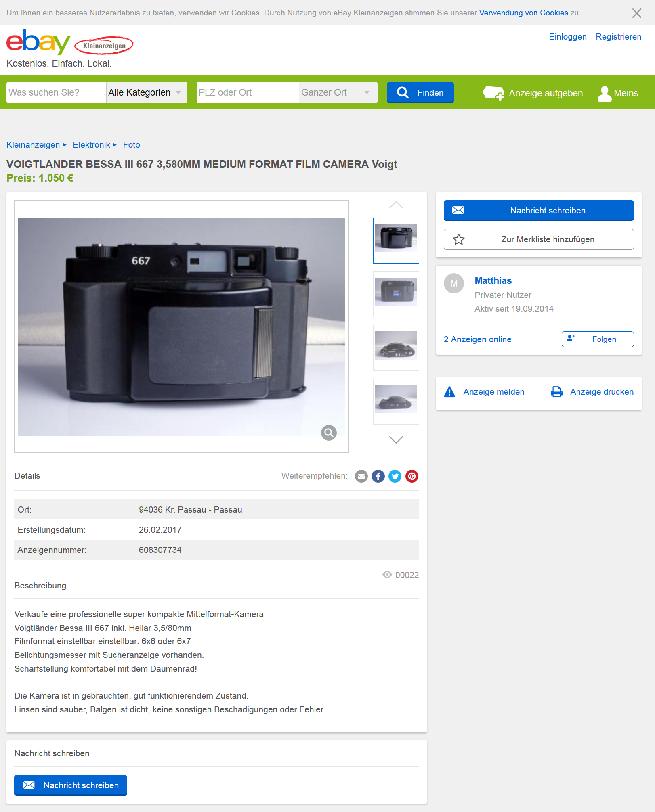Go to Foto breadcrumb
Screen dimensions: 655x812
point(132,145)
